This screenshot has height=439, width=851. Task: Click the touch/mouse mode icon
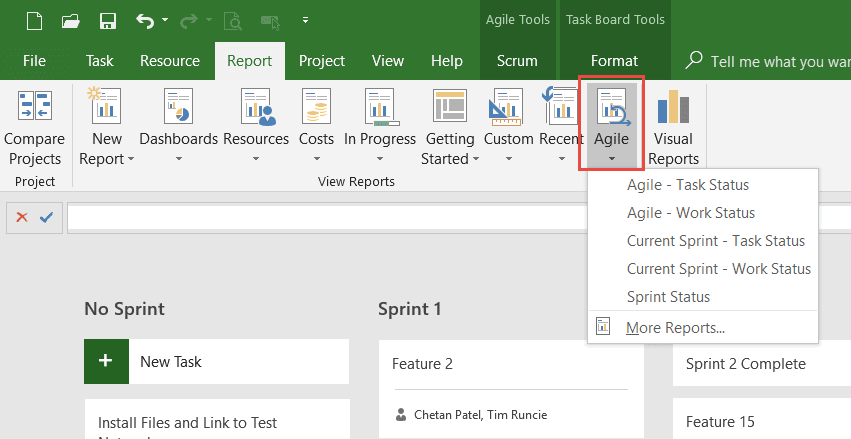pyautogui.click(x=270, y=21)
